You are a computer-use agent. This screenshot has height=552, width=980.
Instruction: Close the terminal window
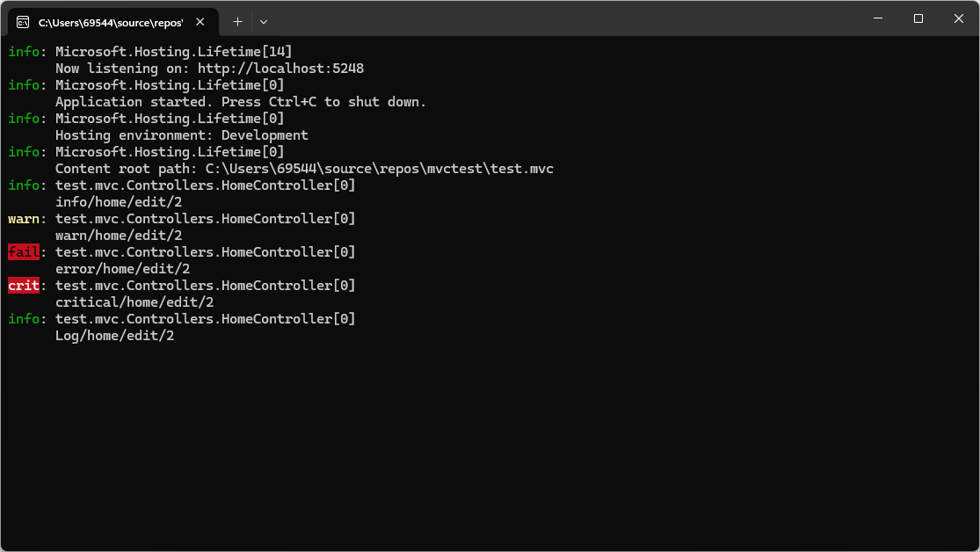(x=959, y=18)
